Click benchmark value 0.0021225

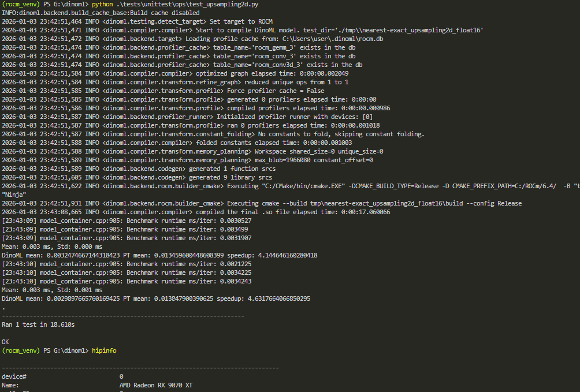[236, 264]
